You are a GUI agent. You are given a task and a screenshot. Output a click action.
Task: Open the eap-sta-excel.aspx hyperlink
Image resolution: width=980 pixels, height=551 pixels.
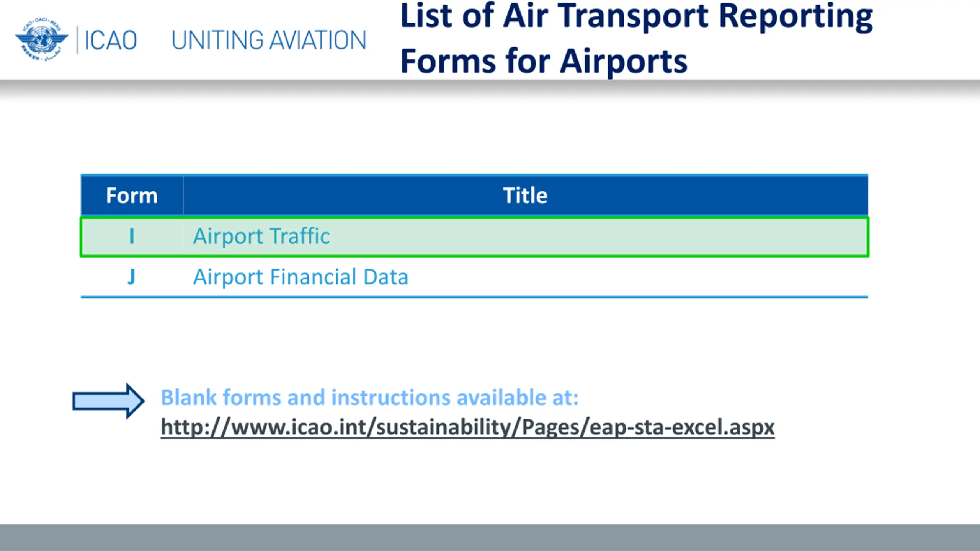pos(467,427)
